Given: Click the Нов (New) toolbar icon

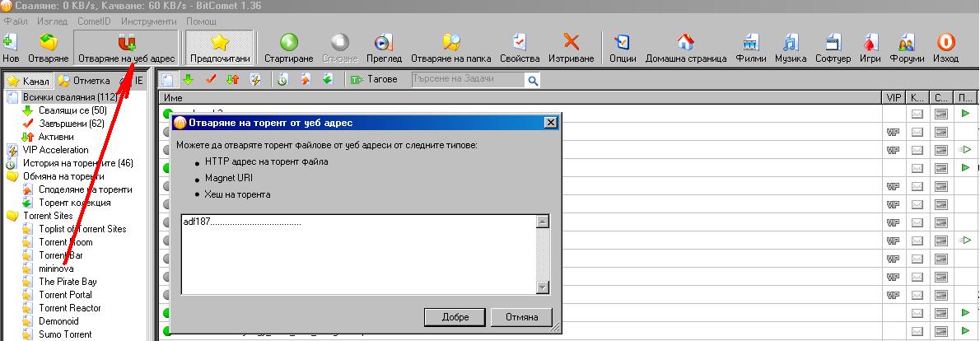Looking at the screenshot, I should 10,43.
